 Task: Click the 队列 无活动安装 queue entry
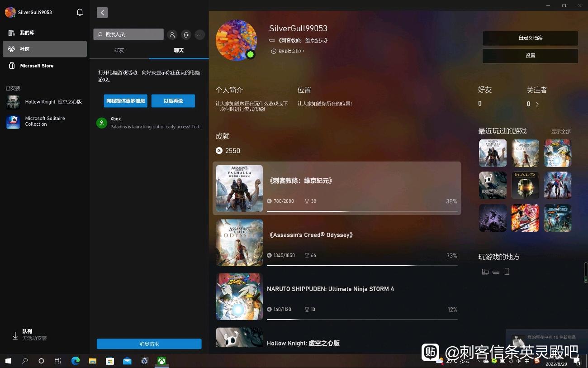click(x=45, y=335)
